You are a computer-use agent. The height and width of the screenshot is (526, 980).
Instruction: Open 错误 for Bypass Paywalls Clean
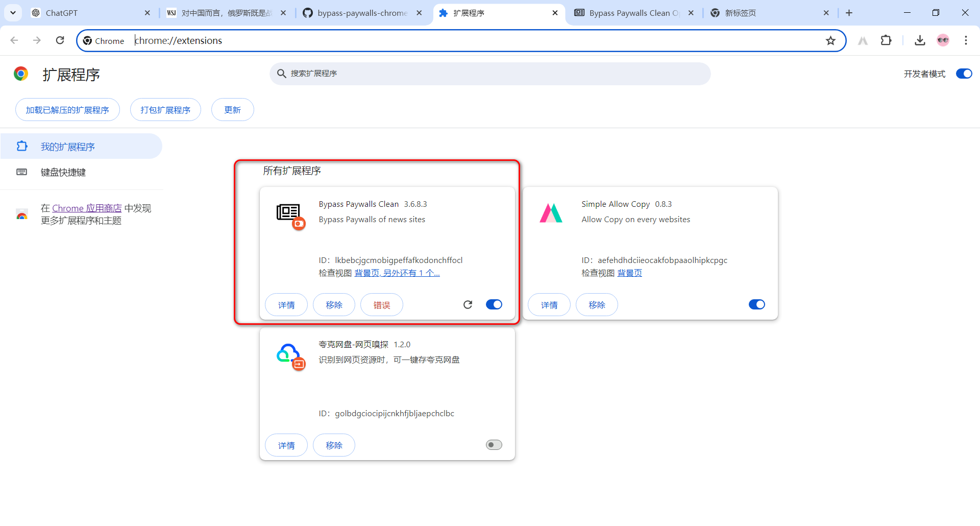point(382,305)
